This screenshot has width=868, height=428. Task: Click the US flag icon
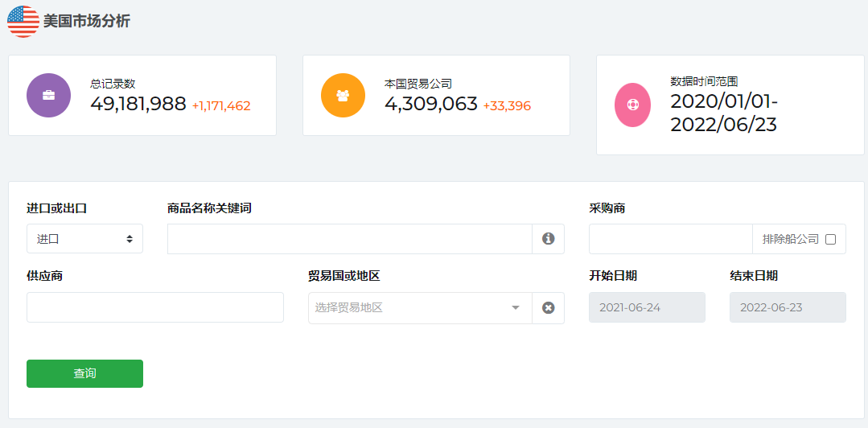pyautogui.click(x=23, y=22)
